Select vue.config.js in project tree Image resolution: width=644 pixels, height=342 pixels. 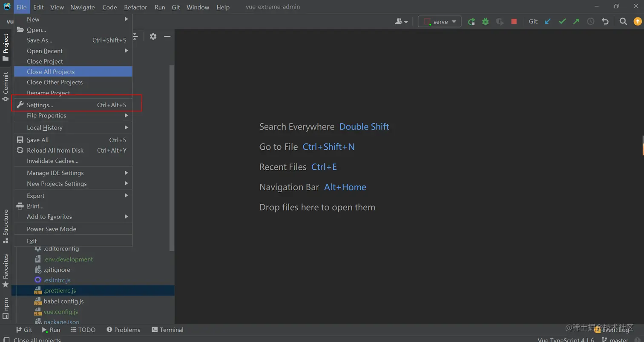[60, 311]
